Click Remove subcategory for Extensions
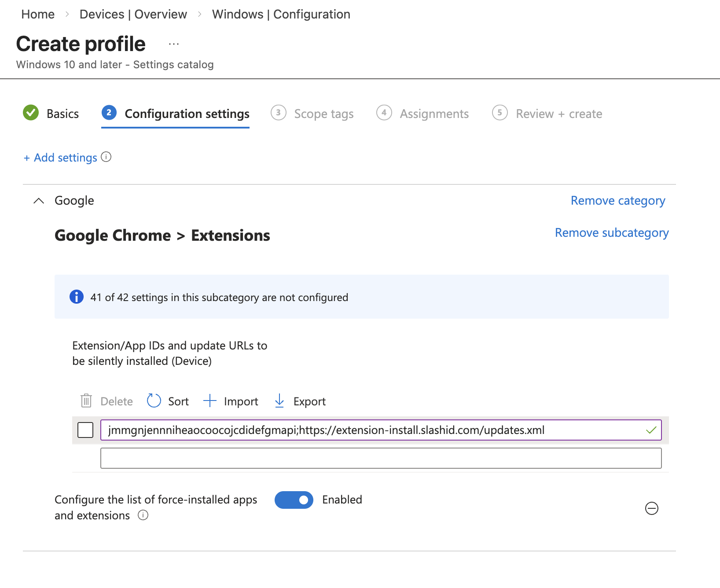Image resolution: width=720 pixels, height=588 pixels. (x=612, y=233)
